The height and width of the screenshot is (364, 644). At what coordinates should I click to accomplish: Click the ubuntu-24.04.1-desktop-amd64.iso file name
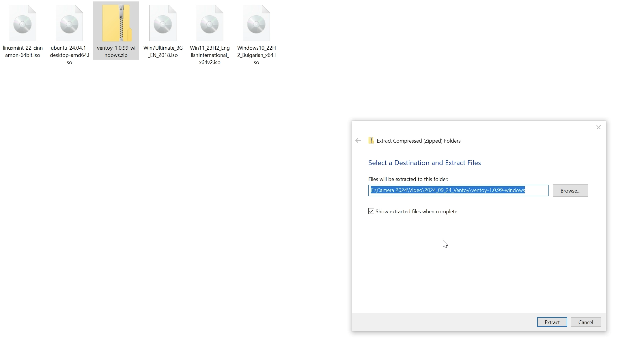pos(70,55)
